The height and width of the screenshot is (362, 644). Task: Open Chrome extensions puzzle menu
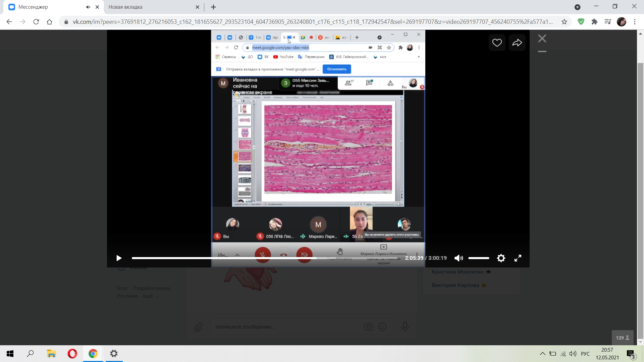[594, 22]
